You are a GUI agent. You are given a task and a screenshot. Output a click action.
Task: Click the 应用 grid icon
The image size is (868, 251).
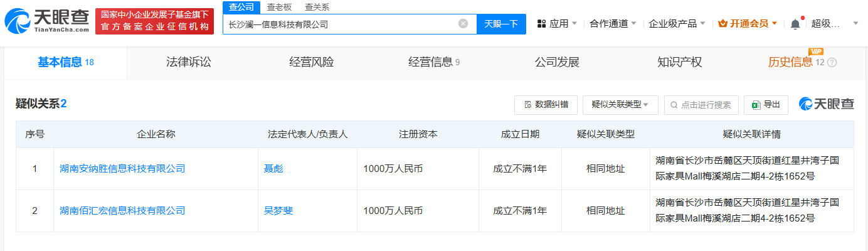click(541, 24)
